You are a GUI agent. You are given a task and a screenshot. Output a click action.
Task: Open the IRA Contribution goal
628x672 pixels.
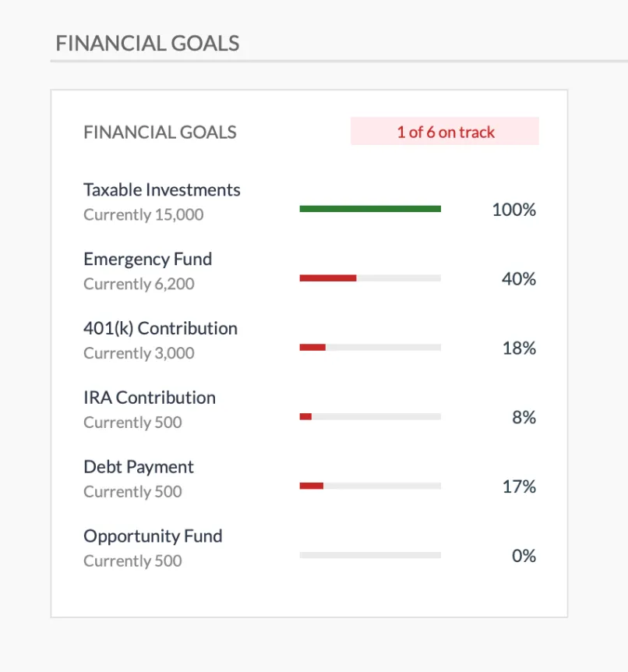pyautogui.click(x=149, y=398)
